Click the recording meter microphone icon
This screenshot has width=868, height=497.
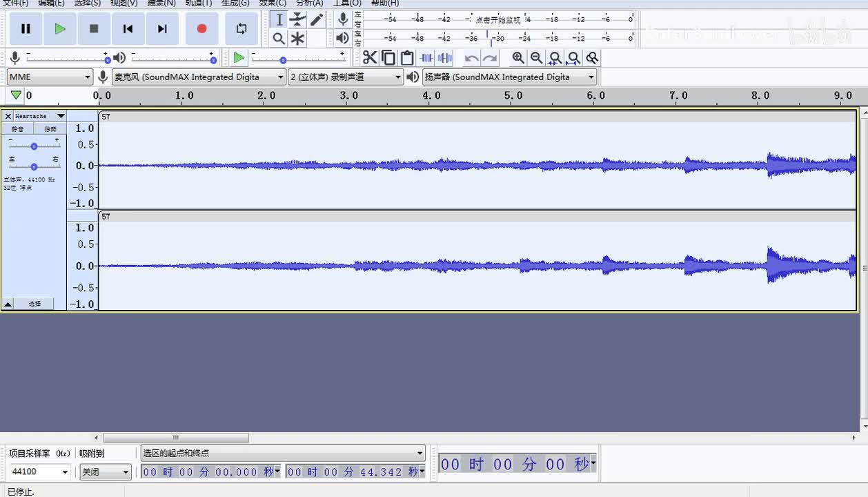(343, 19)
